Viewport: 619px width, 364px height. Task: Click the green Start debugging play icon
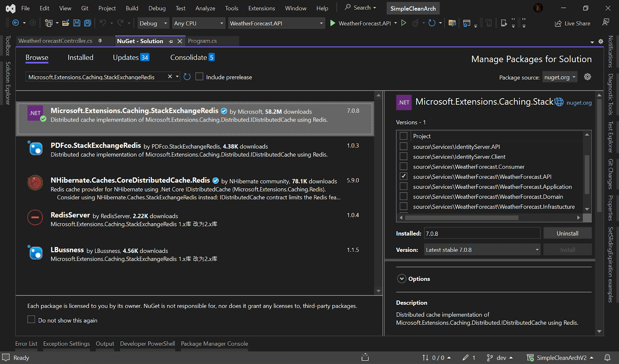click(332, 23)
